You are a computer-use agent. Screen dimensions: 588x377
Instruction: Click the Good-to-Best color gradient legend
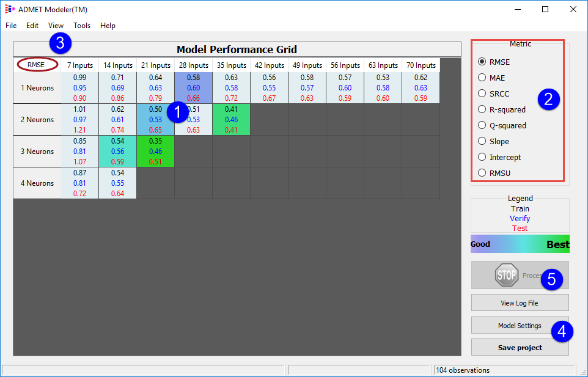tap(520, 244)
